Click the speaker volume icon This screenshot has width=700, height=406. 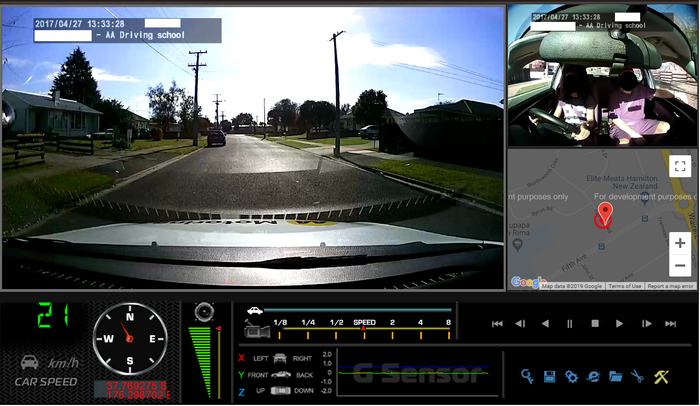coord(204,312)
